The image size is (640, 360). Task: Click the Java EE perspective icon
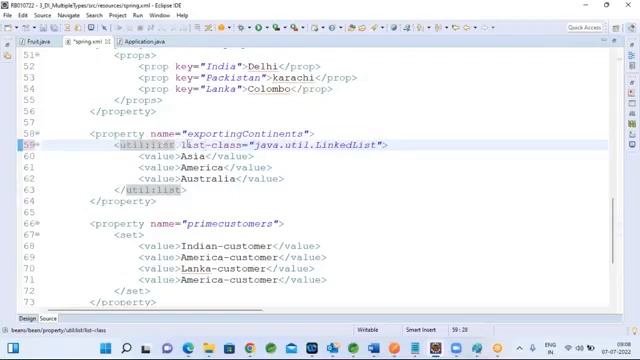point(631,28)
